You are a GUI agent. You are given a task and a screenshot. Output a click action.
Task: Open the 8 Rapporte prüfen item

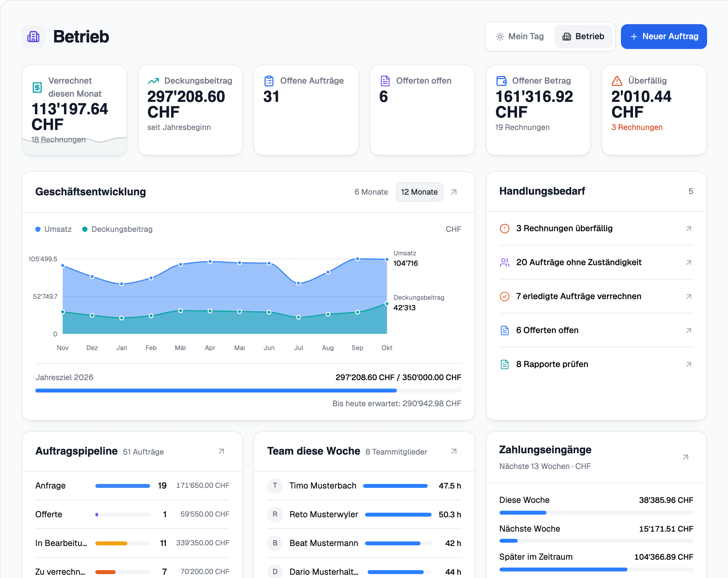pos(596,364)
